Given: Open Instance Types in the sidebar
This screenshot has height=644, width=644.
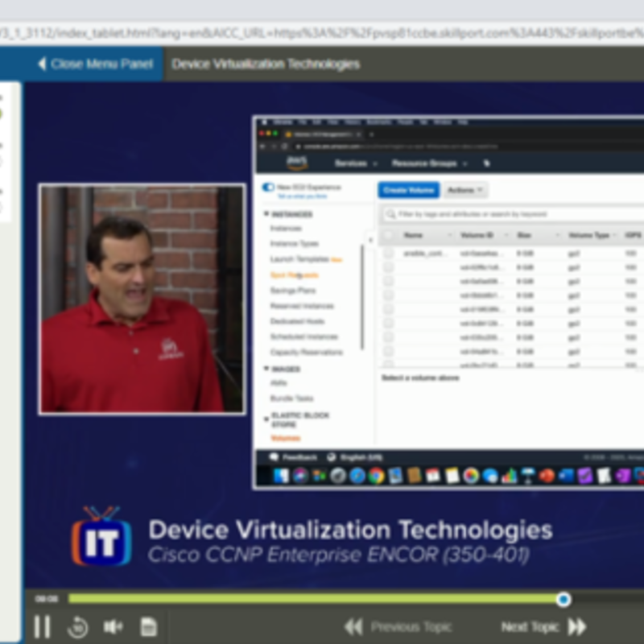Looking at the screenshot, I should pos(294,244).
